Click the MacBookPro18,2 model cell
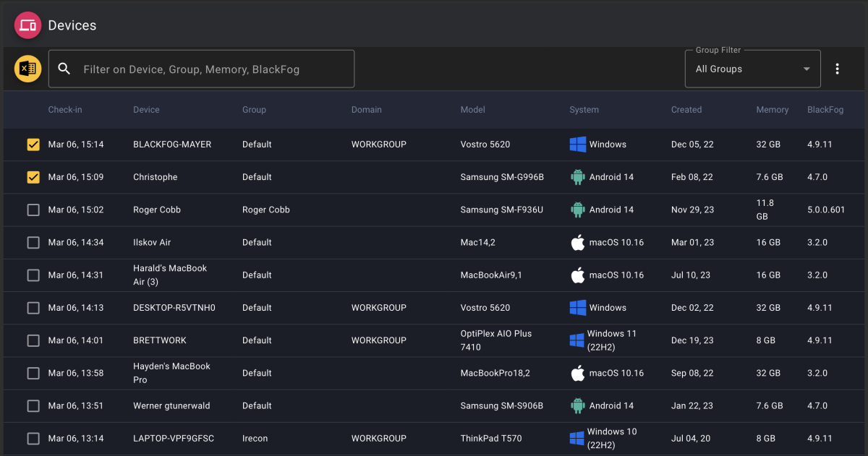 pos(495,373)
